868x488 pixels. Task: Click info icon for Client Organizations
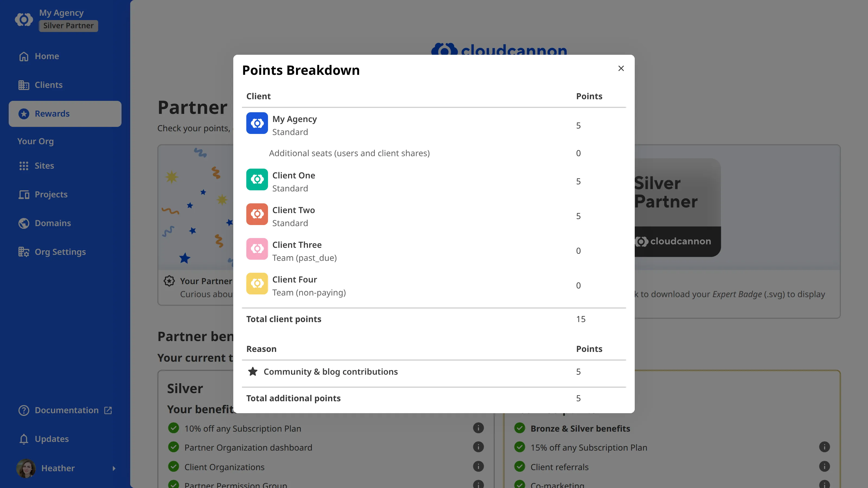[x=478, y=466]
